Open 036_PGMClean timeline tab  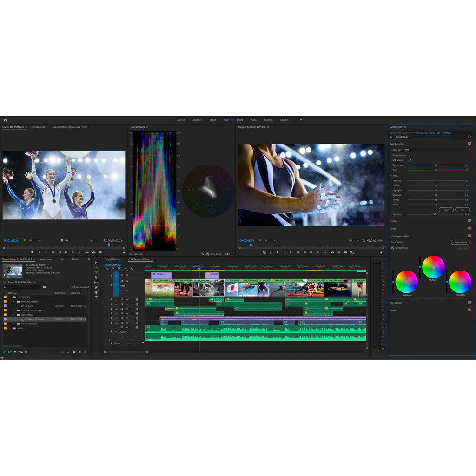pos(113,259)
